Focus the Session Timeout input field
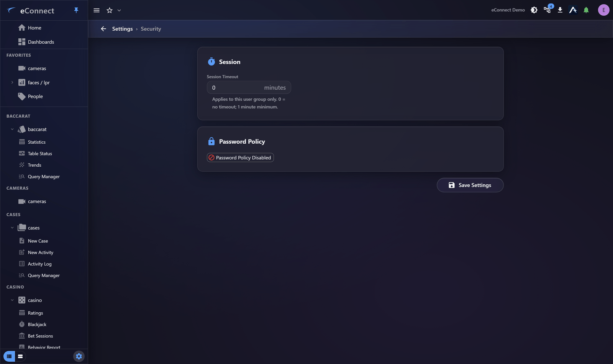Viewport: 613px width, 364px height. click(x=249, y=87)
